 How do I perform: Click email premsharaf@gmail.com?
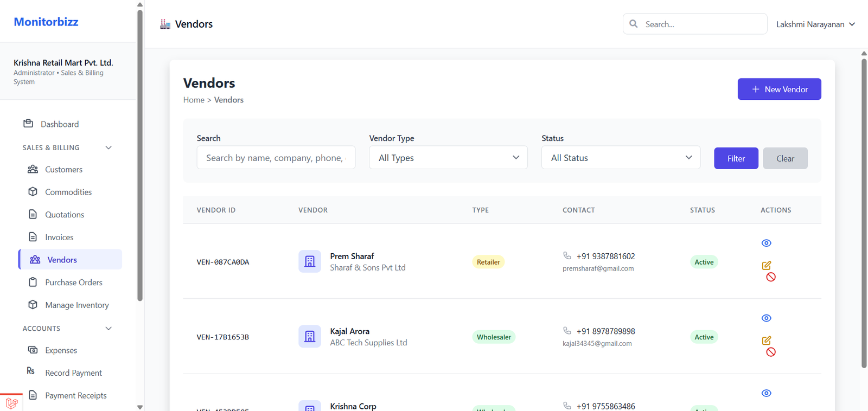(x=598, y=268)
